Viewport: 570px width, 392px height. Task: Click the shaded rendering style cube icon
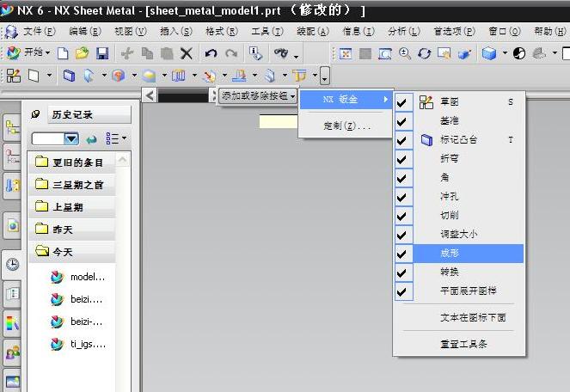pyautogui.click(x=489, y=54)
